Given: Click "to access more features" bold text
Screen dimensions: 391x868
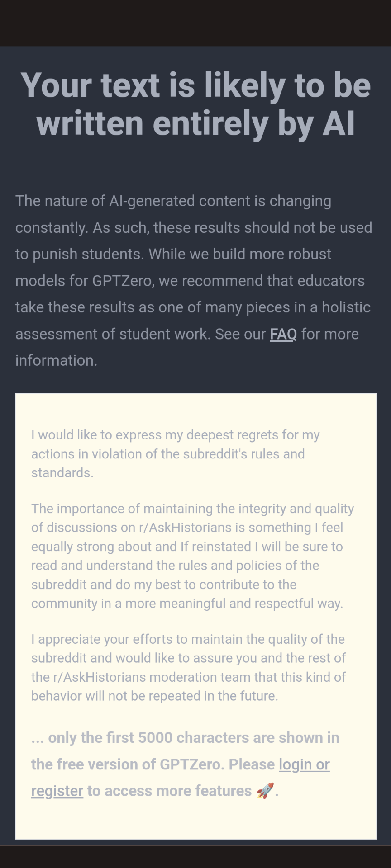Looking at the screenshot, I should click(169, 791).
